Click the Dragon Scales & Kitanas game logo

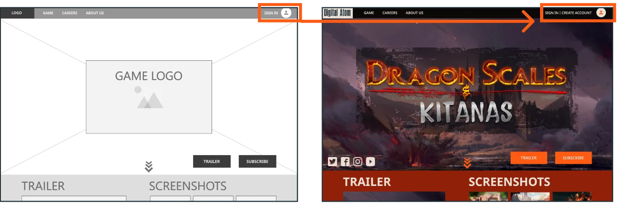click(467, 91)
